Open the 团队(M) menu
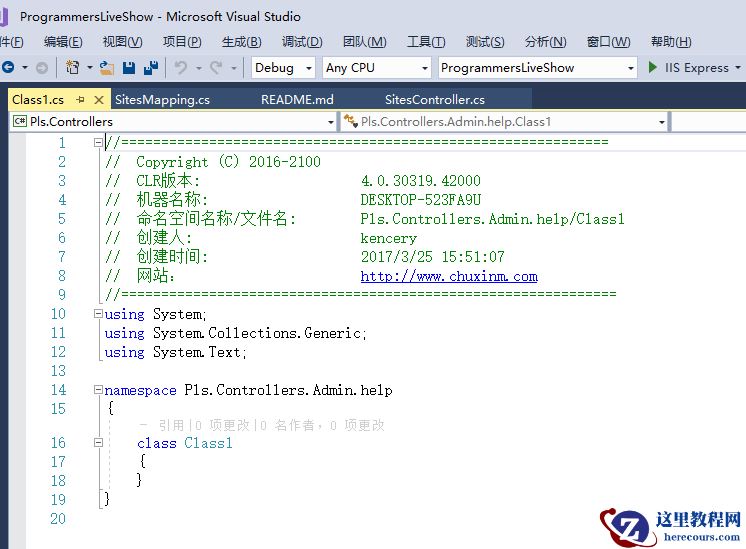This screenshot has height=549, width=746. pyautogui.click(x=364, y=42)
